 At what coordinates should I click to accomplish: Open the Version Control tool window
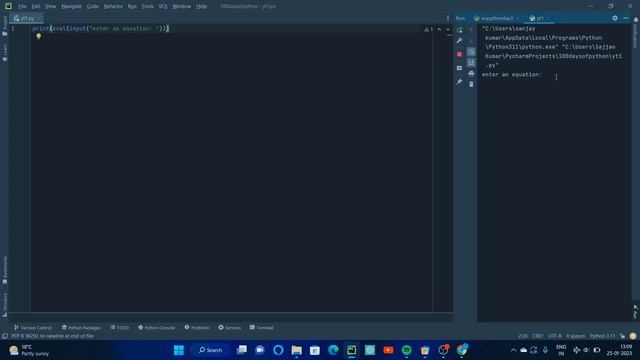tap(33, 328)
